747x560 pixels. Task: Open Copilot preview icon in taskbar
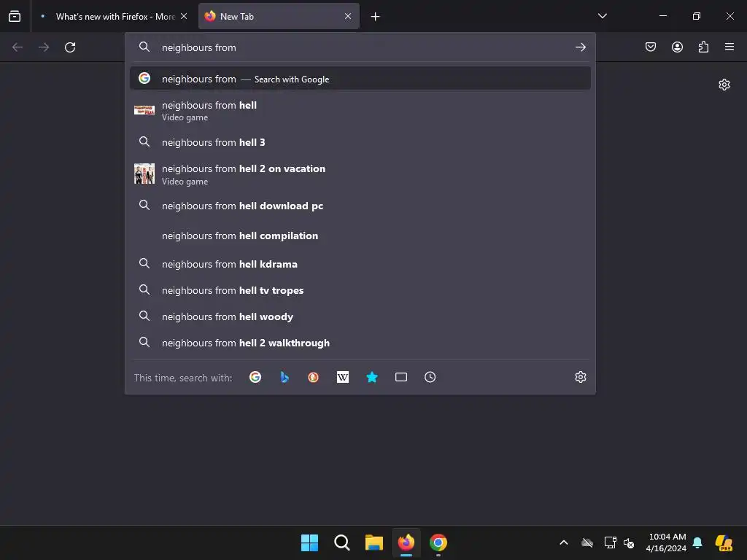(x=724, y=542)
